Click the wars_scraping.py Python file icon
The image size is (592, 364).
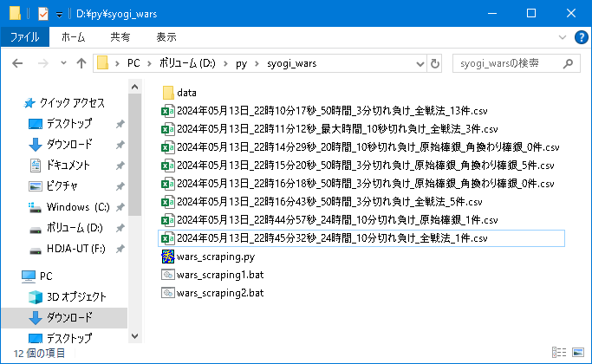click(x=168, y=257)
